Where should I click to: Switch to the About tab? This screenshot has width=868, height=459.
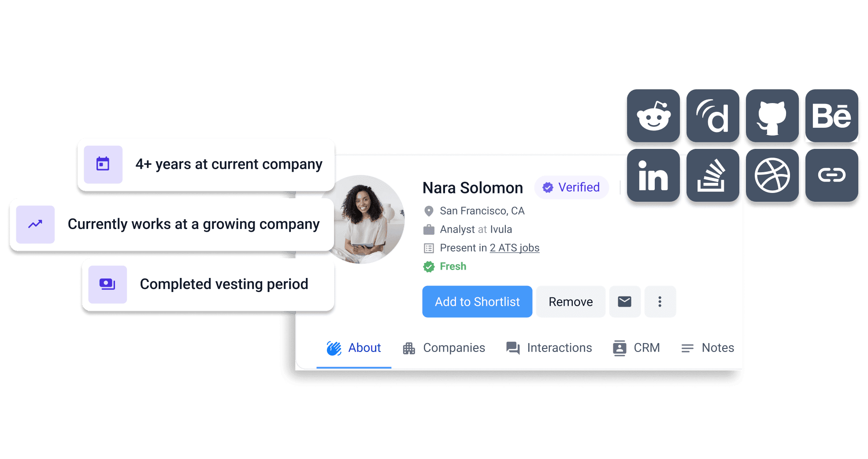354,348
